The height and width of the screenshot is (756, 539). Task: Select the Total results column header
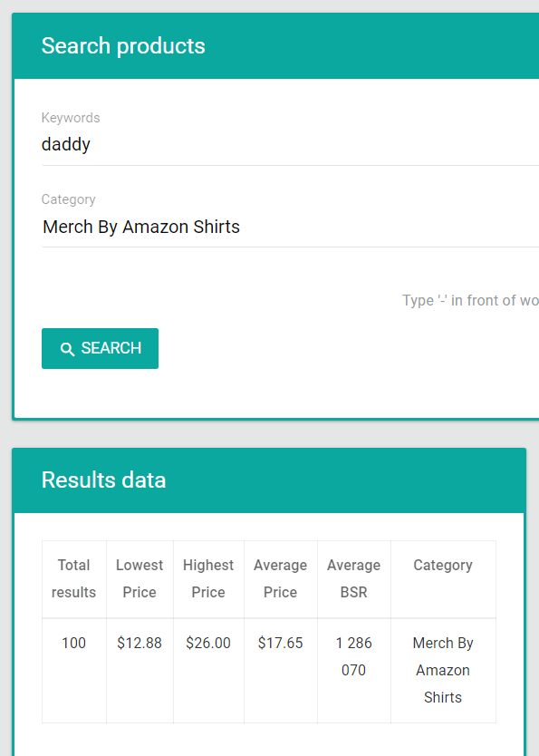click(x=73, y=578)
